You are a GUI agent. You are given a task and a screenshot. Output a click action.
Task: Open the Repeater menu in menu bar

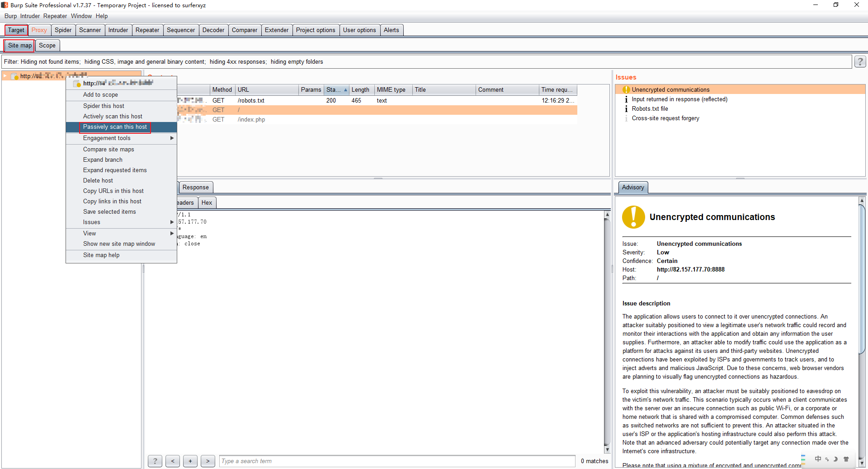tap(55, 16)
